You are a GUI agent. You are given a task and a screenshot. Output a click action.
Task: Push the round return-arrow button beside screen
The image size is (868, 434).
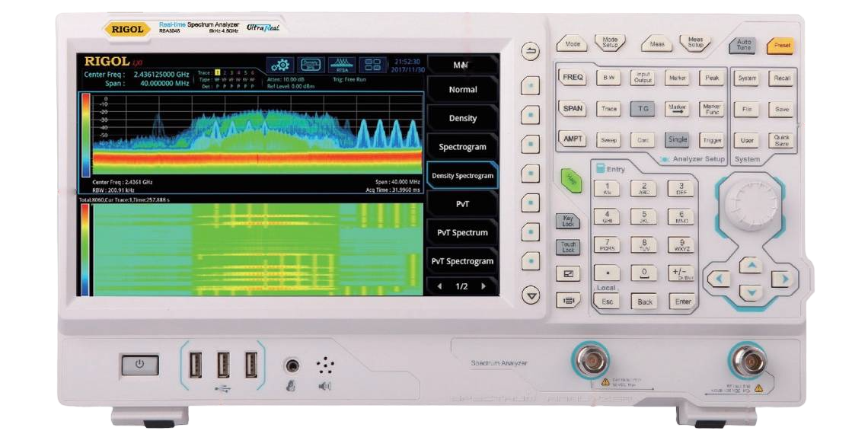click(x=531, y=53)
